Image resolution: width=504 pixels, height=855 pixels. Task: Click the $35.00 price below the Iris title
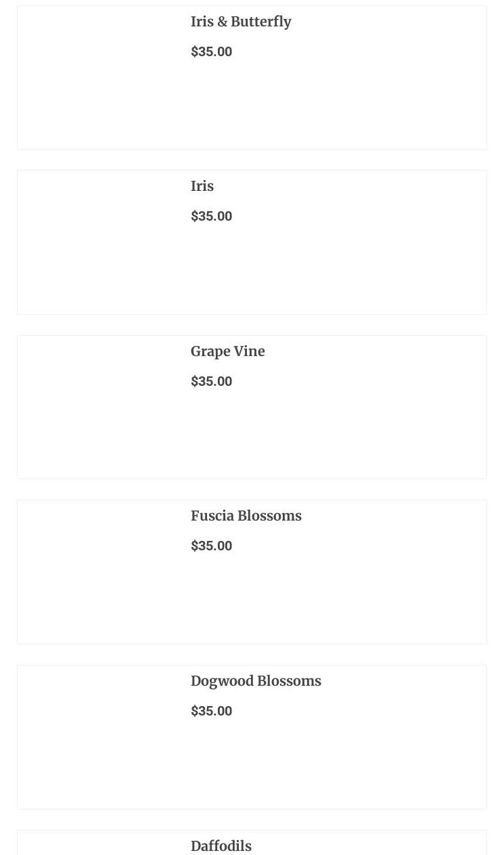(x=211, y=217)
